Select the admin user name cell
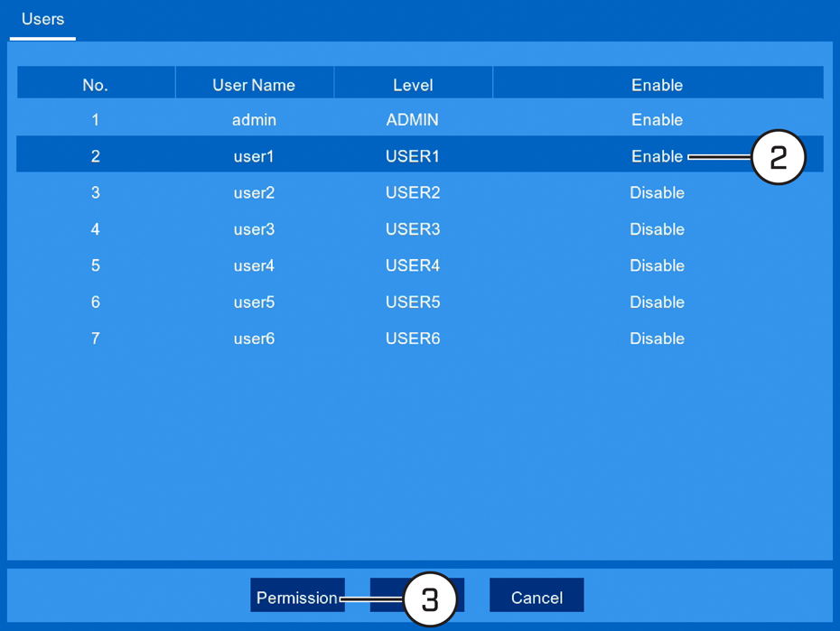The height and width of the screenshot is (631, 840). [x=254, y=120]
